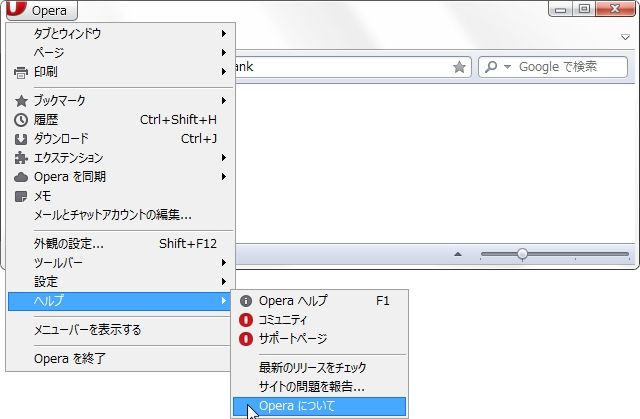Open the search engine dropdown arrow
This screenshot has height=419, width=640.
(x=507, y=67)
